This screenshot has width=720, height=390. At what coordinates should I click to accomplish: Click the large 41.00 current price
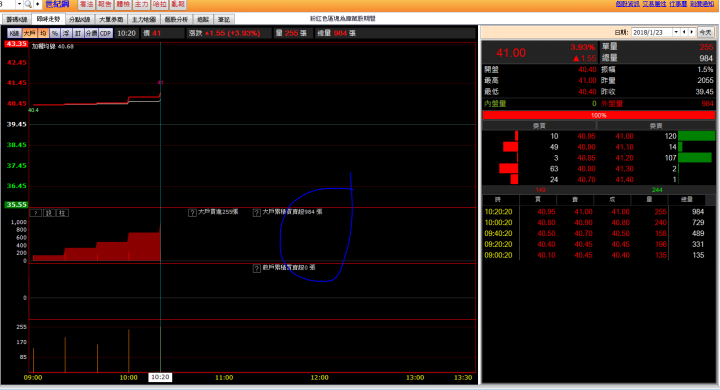(511, 53)
